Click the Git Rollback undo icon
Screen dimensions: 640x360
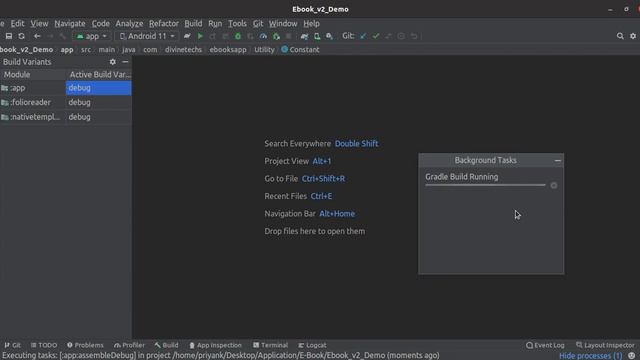pos(414,36)
